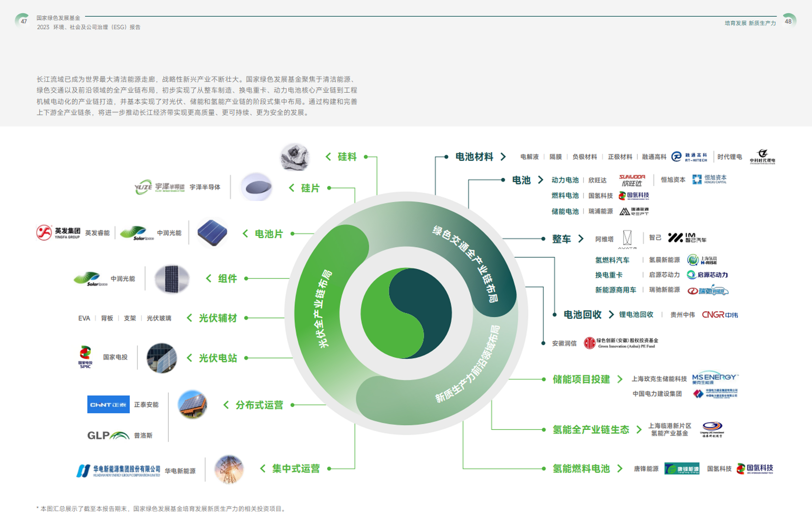Click the 新能源商用车 label
The width and height of the screenshot is (812, 523).
pyautogui.click(x=616, y=290)
